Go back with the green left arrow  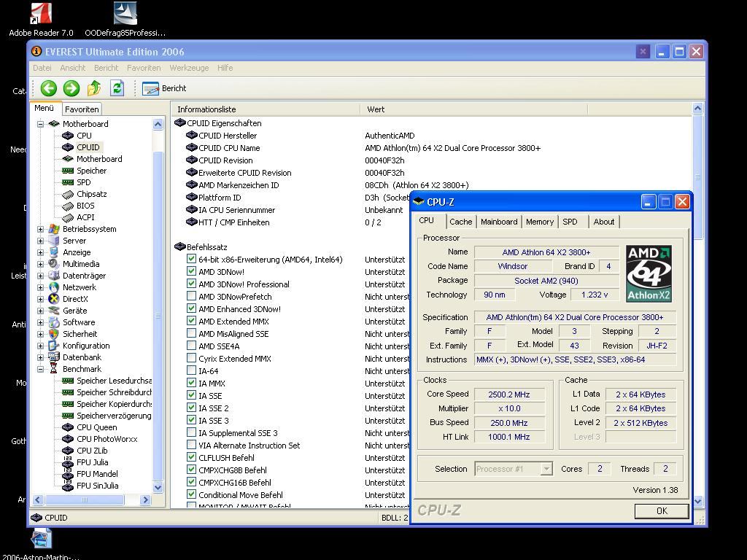tap(49, 88)
